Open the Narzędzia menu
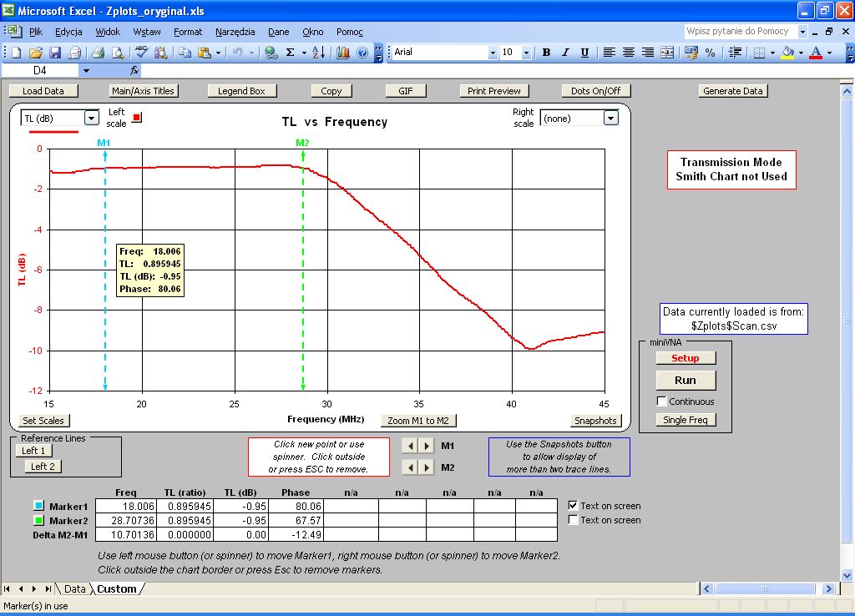The width and height of the screenshot is (855, 616). (x=235, y=32)
